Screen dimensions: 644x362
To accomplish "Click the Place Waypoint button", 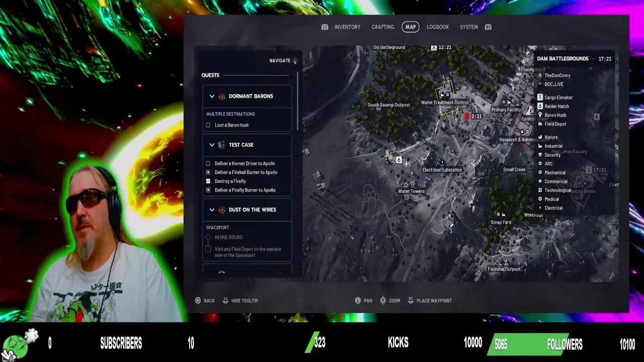I will pyautogui.click(x=430, y=301).
